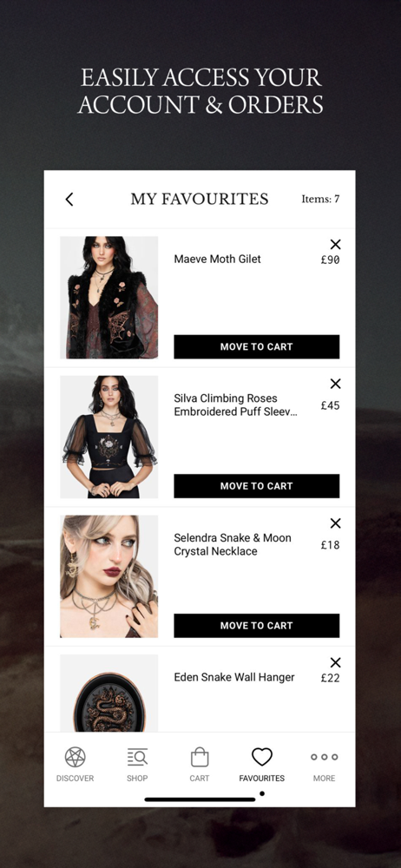Move Selendra necklace to cart

[256, 626]
